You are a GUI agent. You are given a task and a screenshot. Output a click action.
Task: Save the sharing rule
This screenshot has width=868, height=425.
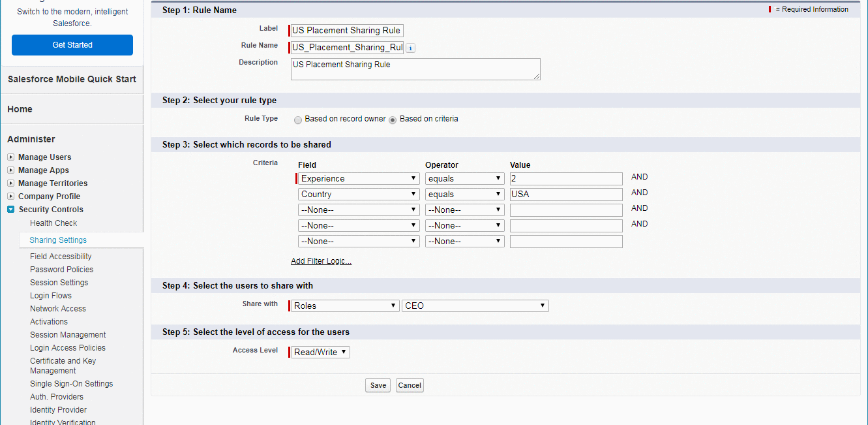point(378,385)
